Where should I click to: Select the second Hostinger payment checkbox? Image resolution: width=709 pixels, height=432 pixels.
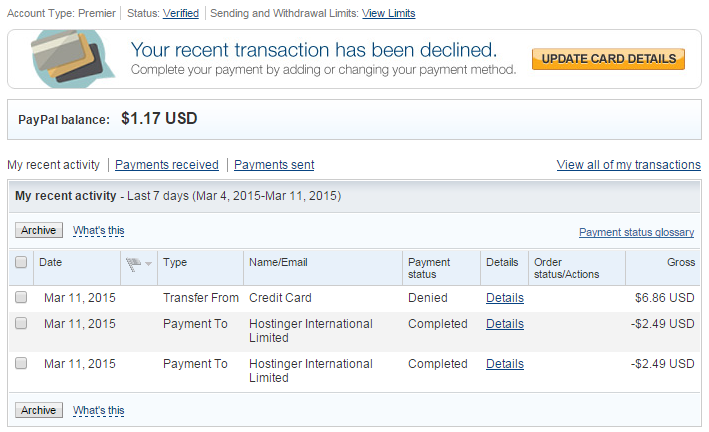pos(21,364)
